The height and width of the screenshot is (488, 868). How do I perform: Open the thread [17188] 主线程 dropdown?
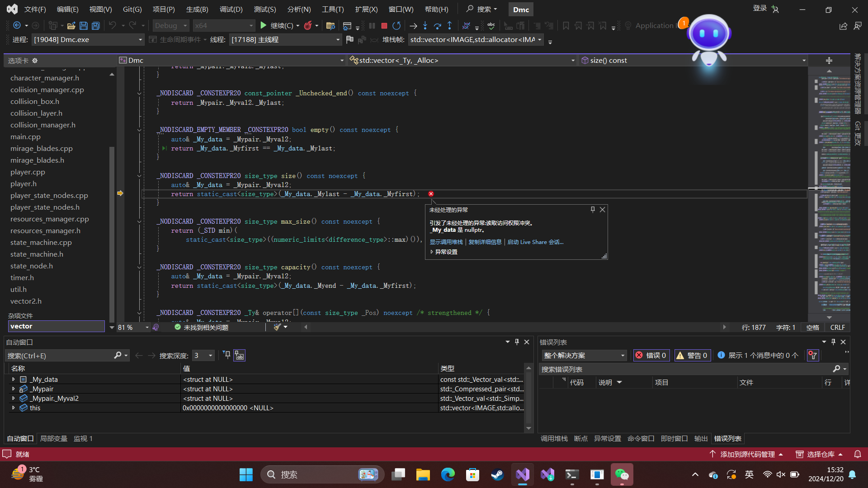click(285, 40)
